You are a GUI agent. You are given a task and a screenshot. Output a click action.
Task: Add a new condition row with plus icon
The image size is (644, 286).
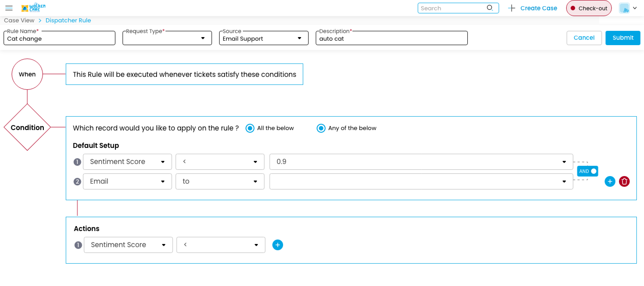pyautogui.click(x=610, y=181)
